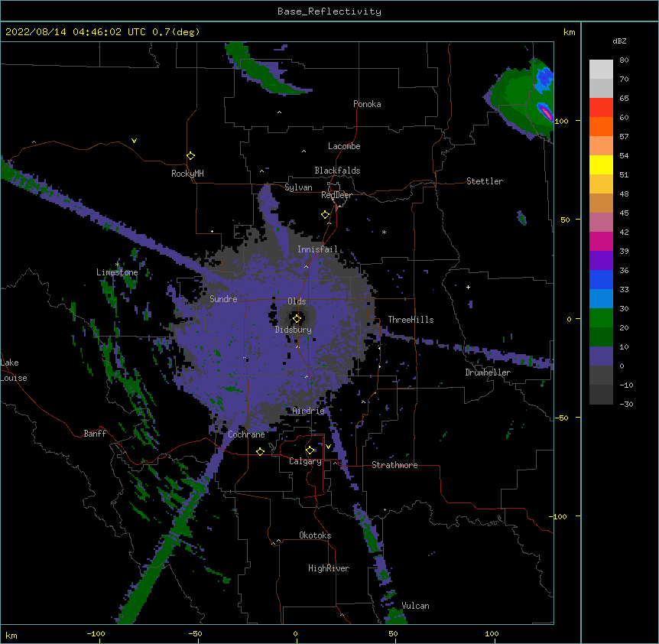Click the yellow diamond marker below Cochrane
Viewport: 659px width, 644px height.
[x=260, y=451]
